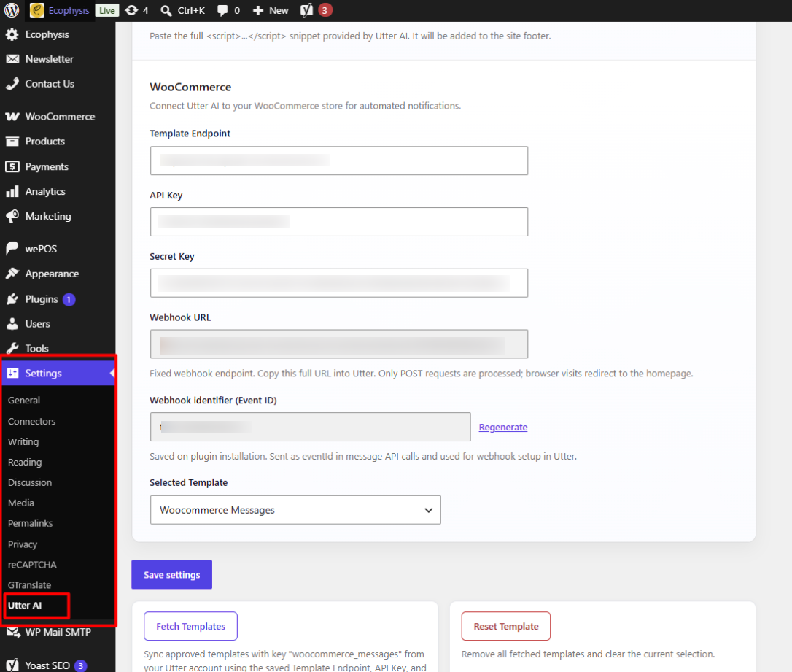This screenshot has height=672, width=792.
Task: Click the updates icon showing 4
Action: click(x=131, y=10)
